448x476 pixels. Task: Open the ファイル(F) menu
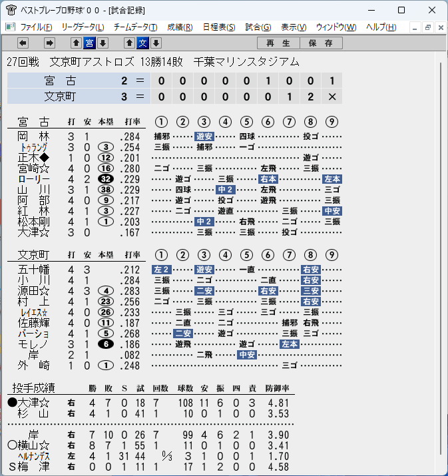(36, 27)
